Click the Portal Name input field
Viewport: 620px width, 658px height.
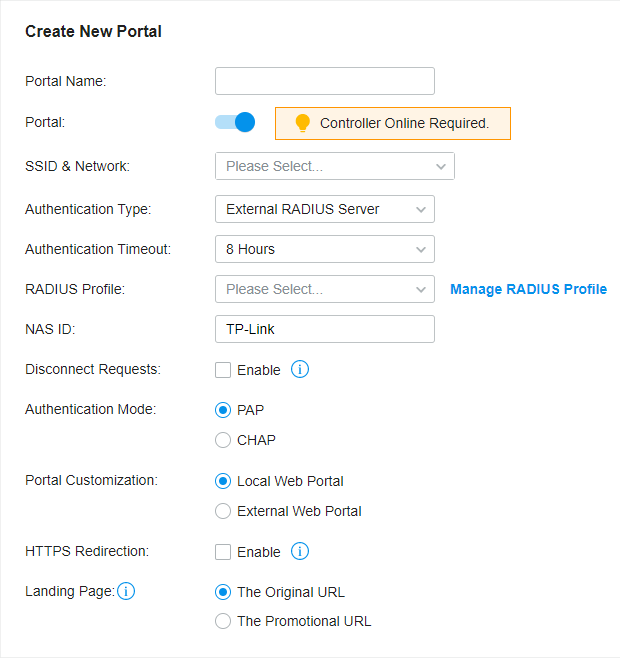click(325, 81)
